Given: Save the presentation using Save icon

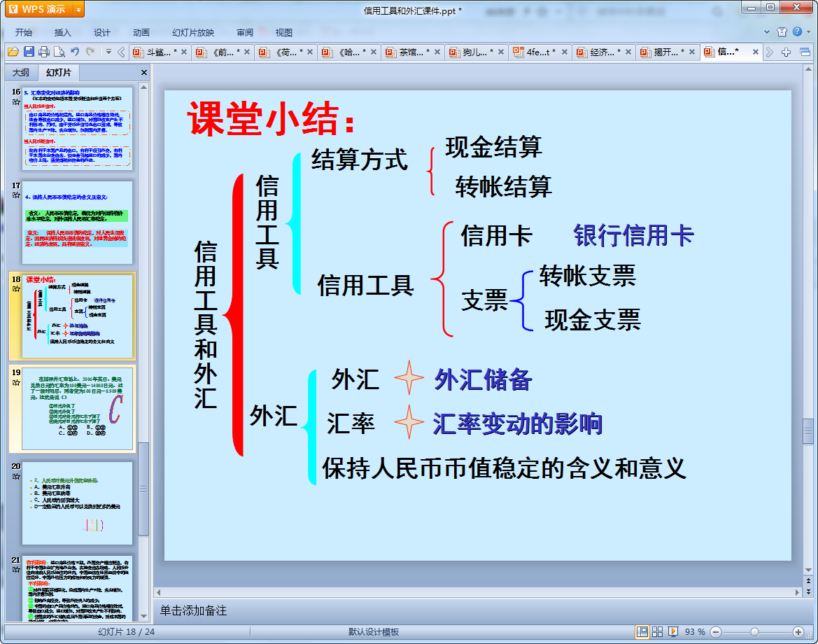Looking at the screenshot, I should click(x=29, y=51).
